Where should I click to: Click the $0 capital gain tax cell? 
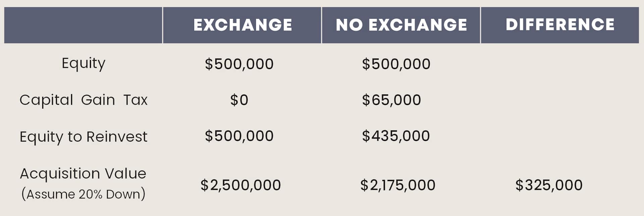239,100
